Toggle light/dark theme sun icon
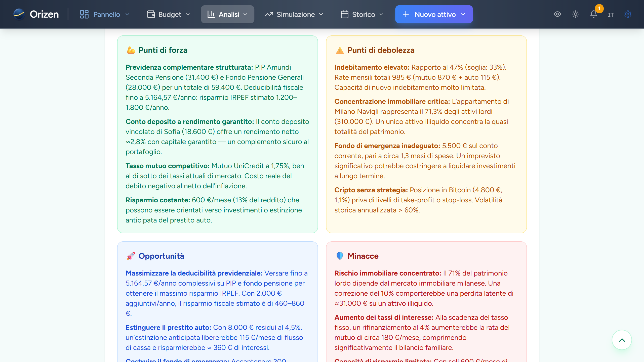 pyautogui.click(x=576, y=14)
